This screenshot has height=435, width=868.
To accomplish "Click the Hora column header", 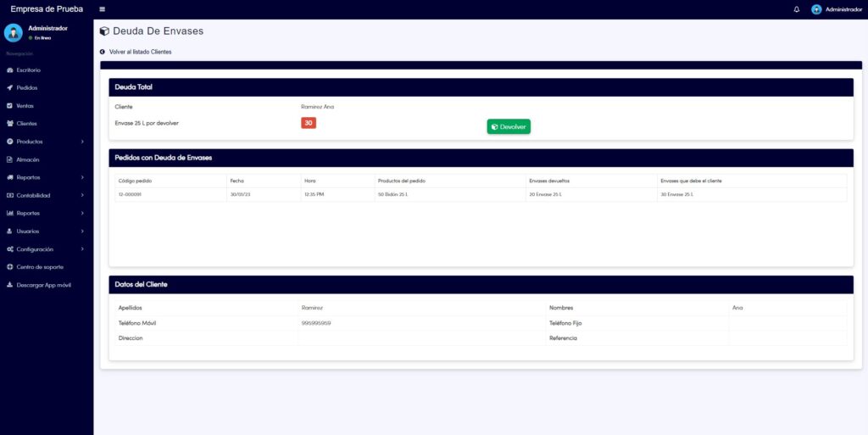I will 337,181.
